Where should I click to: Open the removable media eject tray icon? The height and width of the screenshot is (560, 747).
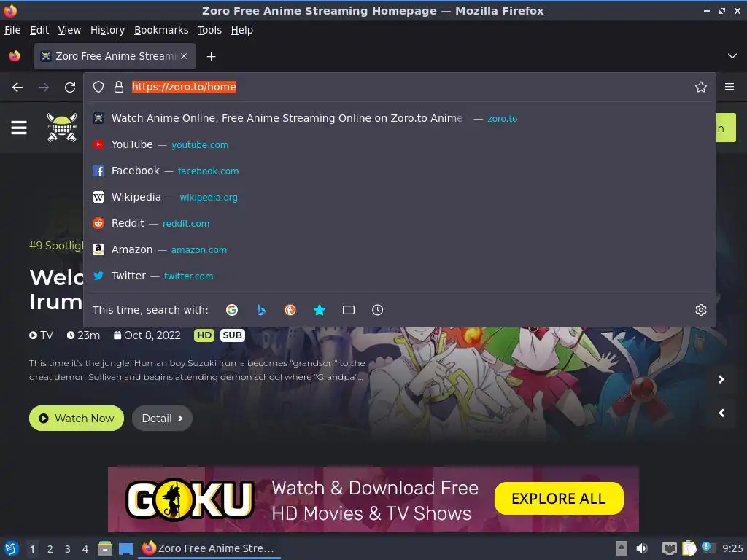click(x=621, y=548)
